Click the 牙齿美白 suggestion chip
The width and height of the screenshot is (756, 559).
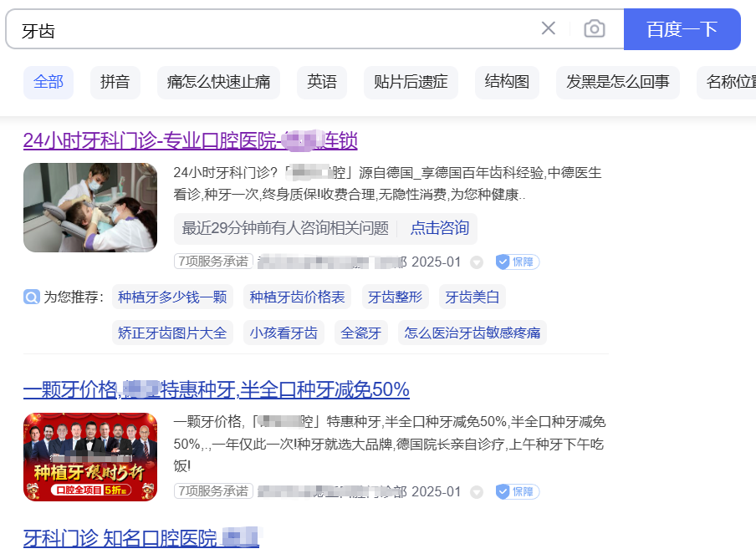tap(472, 297)
